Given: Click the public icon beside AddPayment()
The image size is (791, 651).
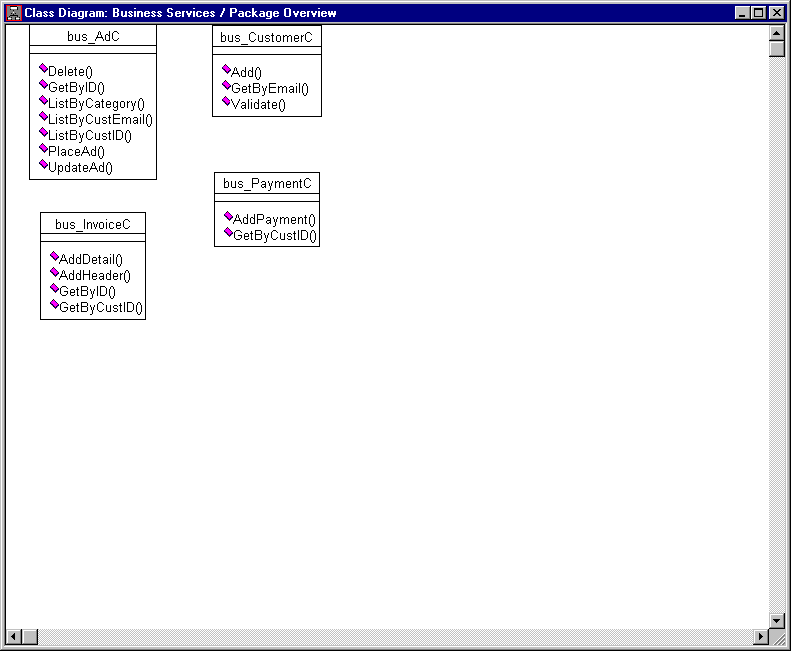Looking at the screenshot, I should 229,216.
